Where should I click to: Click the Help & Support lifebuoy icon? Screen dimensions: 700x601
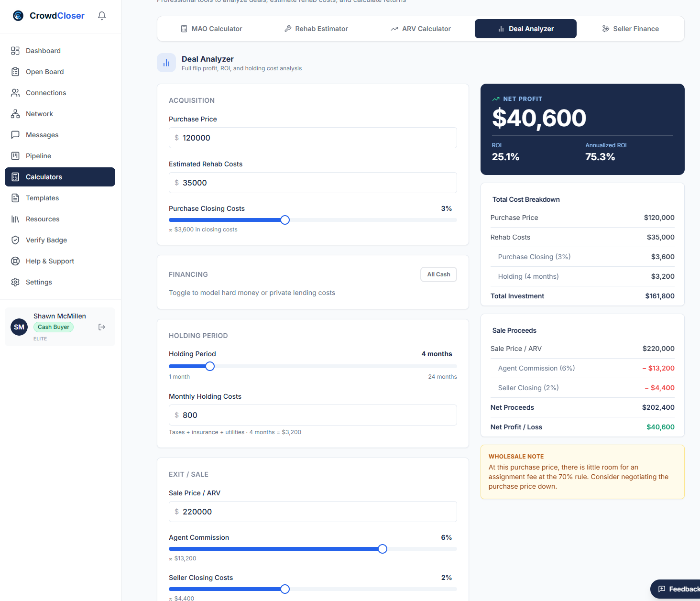15,261
